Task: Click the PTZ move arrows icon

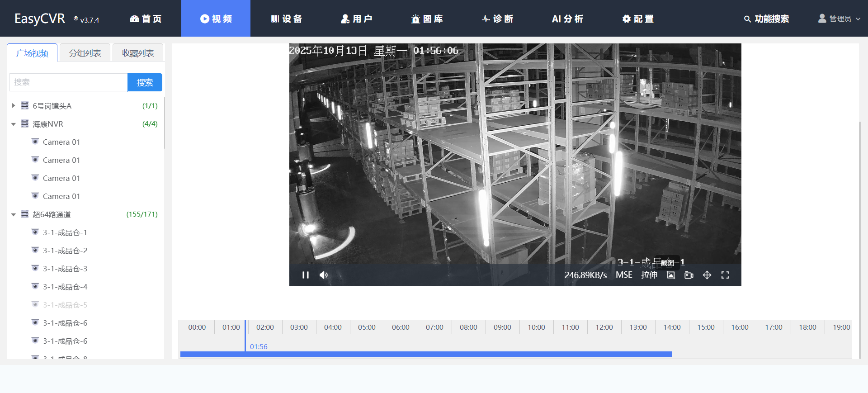Action: [707, 275]
